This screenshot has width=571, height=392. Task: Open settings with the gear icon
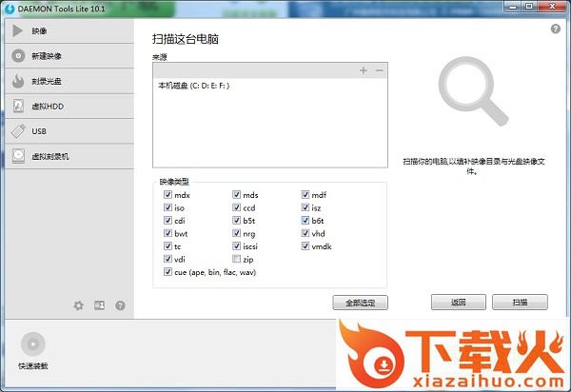click(x=79, y=305)
